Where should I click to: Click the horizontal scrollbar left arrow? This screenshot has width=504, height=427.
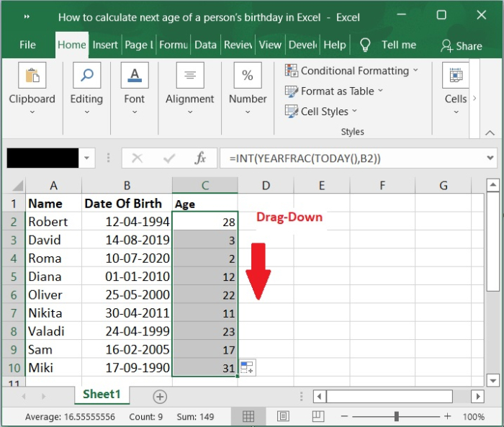click(320, 397)
